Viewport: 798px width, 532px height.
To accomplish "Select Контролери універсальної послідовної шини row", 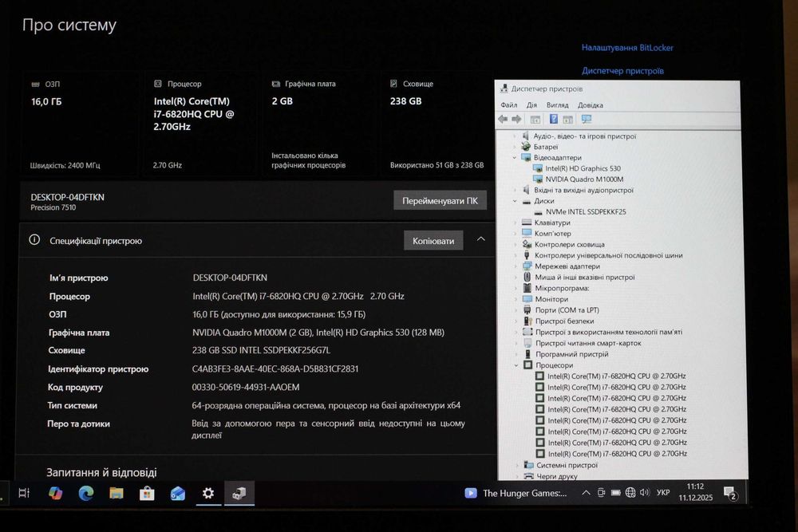I will point(609,255).
